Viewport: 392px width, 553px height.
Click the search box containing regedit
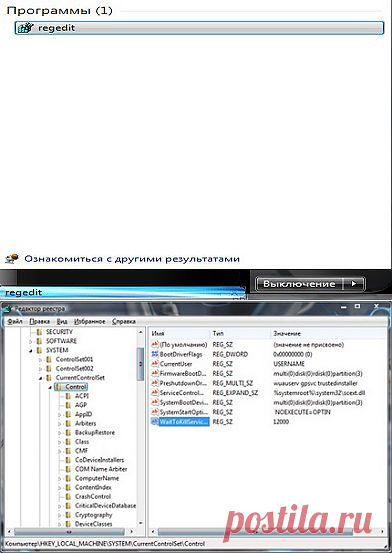click(x=122, y=292)
